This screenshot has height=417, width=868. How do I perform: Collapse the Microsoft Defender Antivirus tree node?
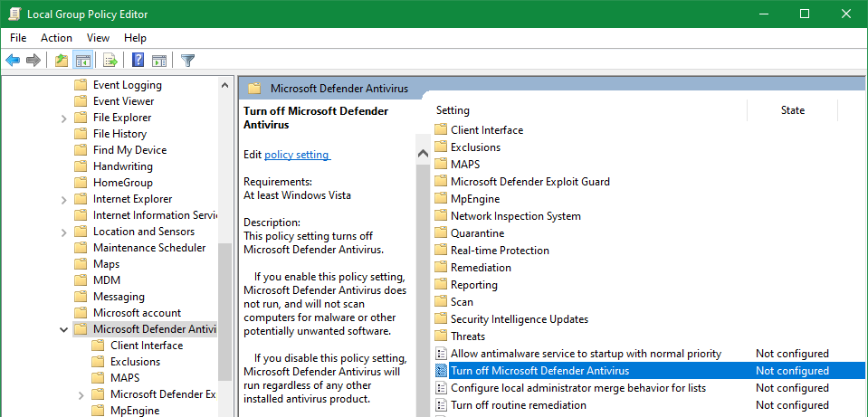[x=63, y=329]
